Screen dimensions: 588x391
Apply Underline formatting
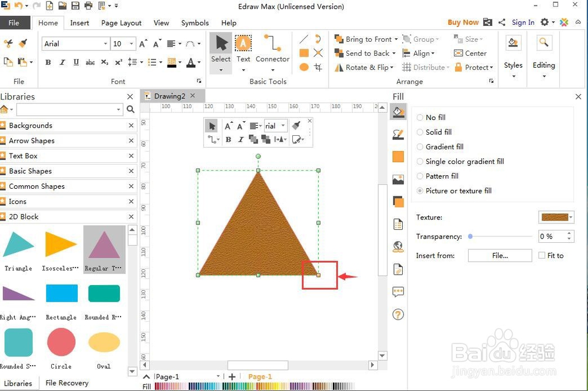76,62
